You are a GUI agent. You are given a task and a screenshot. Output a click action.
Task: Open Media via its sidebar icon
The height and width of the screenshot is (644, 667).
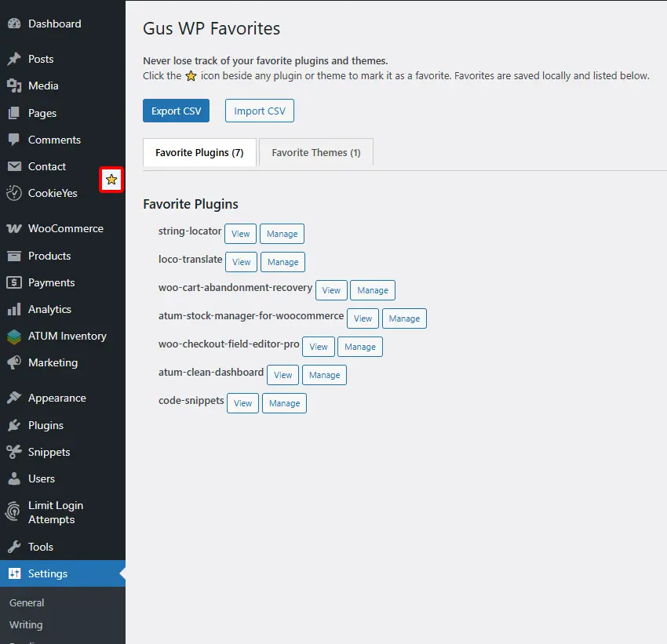(13, 86)
